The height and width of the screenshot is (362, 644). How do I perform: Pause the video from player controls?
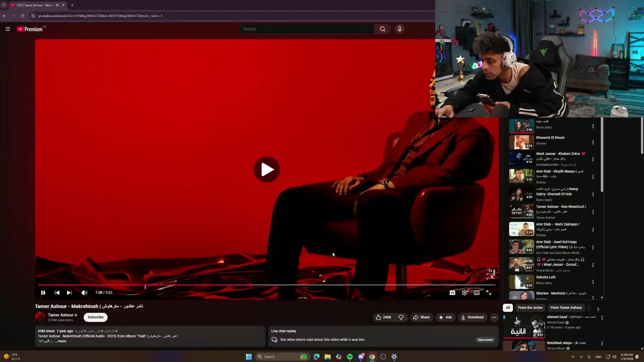(43, 293)
